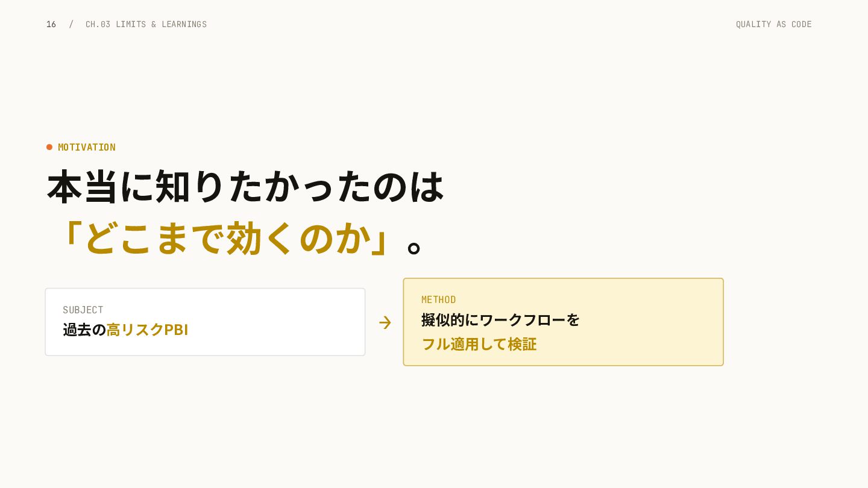Click the line 擬似的にワークフローを
Screen dimensions: 868x488
coord(500,320)
